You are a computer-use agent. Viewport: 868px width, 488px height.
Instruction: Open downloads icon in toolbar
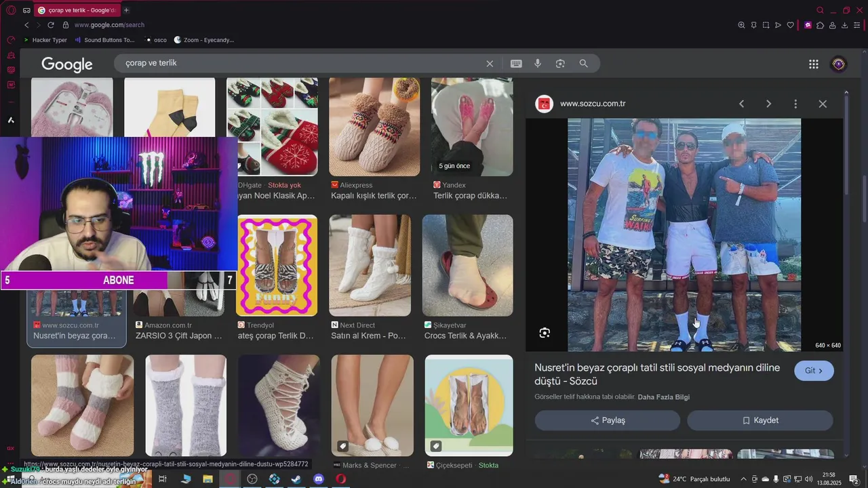coord(845,25)
